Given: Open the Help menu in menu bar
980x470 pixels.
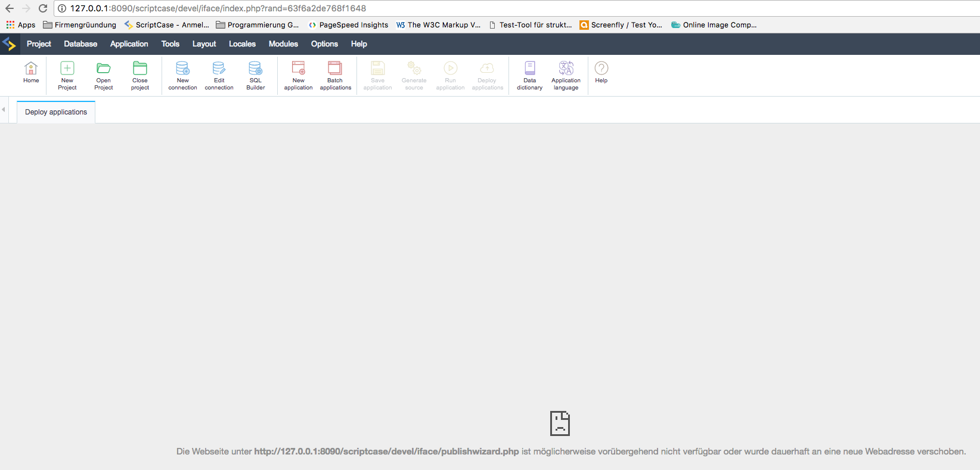Looking at the screenshot, I should coord(359,44).
